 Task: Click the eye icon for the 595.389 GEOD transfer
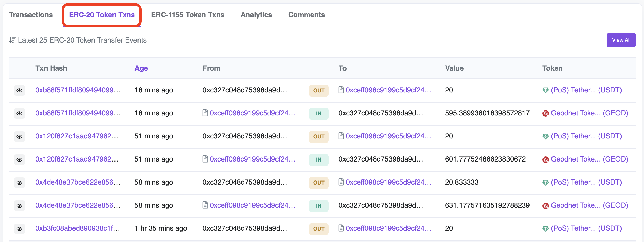19,113
